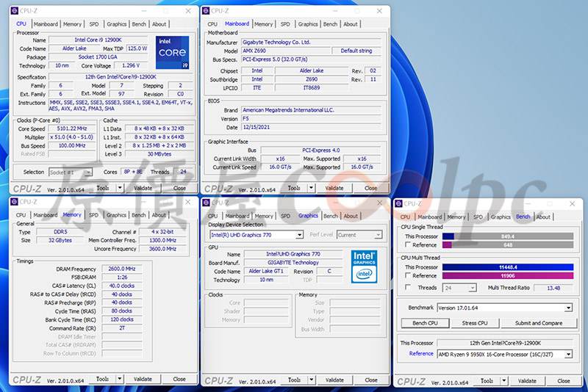The height and width of the screenshot is (392, 588).
Task: Click the Manufacturer field Gigabyte Technology
Action: pos(311,42)
